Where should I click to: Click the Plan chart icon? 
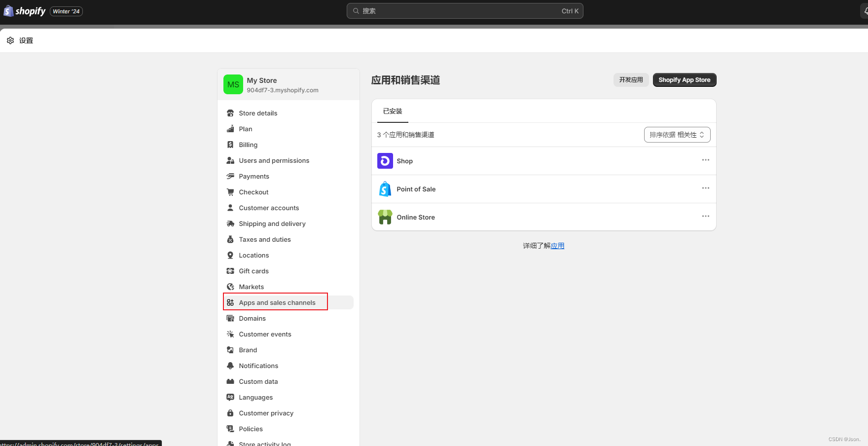click(230, 129)
